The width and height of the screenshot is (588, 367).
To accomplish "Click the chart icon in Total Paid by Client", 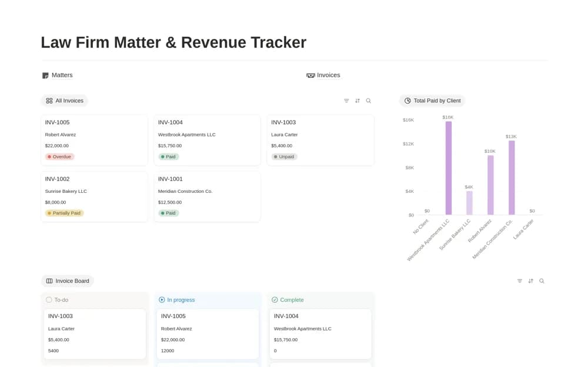I will [407, 101].
